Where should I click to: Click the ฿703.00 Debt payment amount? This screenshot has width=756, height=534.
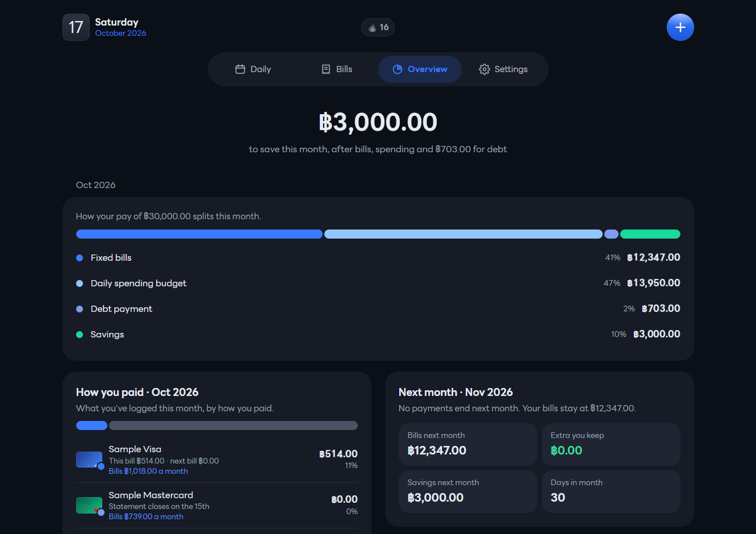661,308
